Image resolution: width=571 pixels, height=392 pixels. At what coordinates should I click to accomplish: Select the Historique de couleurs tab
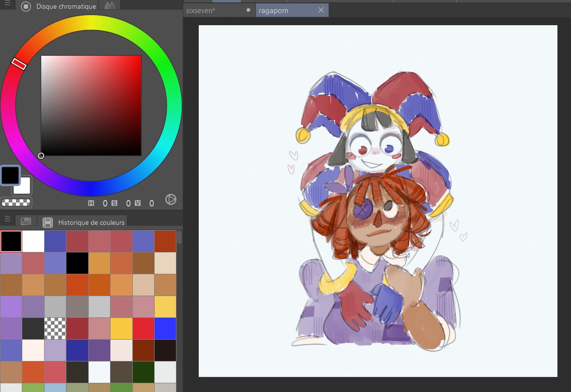click(x=84, y=222)
